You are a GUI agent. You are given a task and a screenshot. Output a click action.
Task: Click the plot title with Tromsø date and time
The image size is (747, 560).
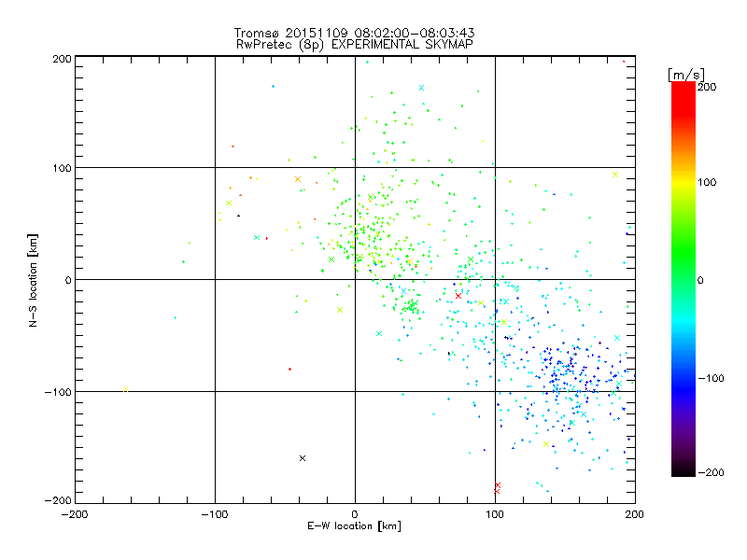(x=354, y=33)
